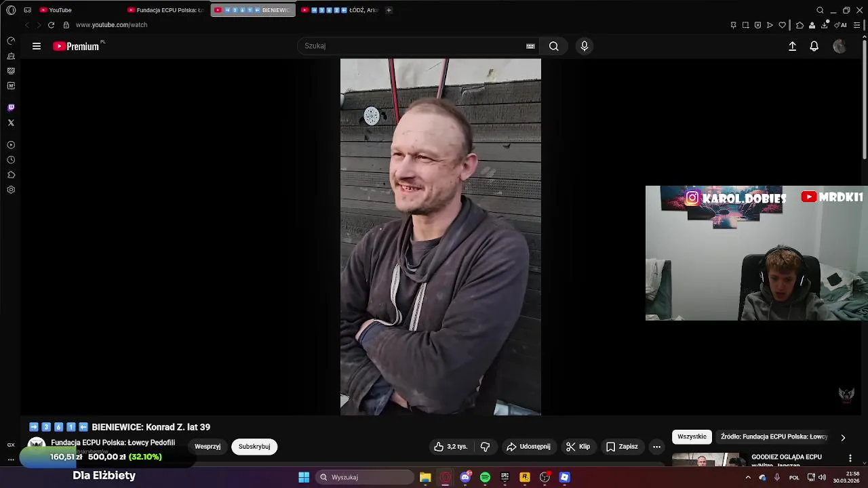This screenshot has height=488, width=868.
Task: Go back to the previous page
Action: (27, 25)
